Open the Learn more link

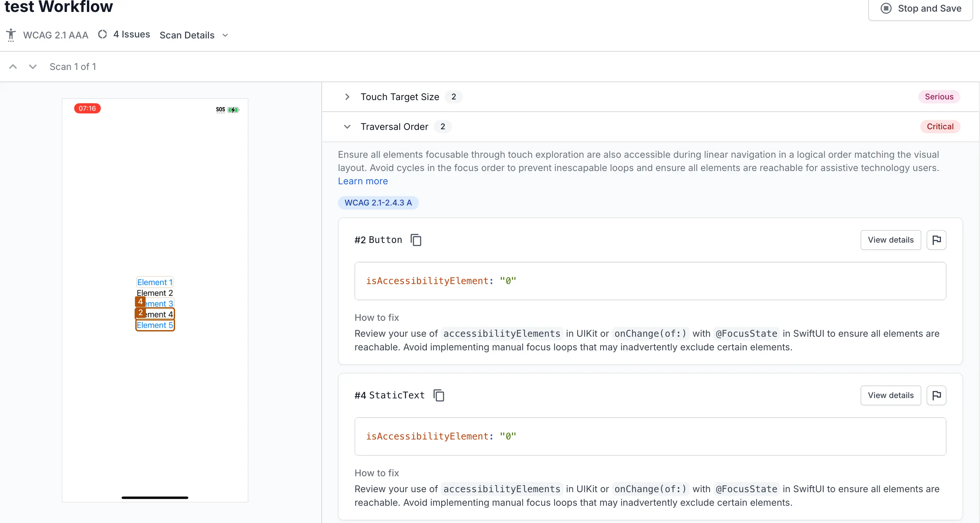pos(362,181)
